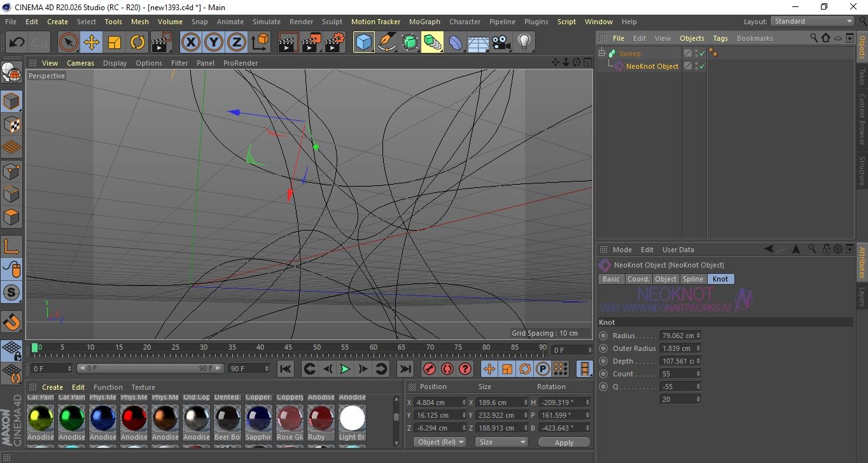Click the Subdivision Surface generator icon
This screenshot has width=868, height=463.
(x=410, y=43)
